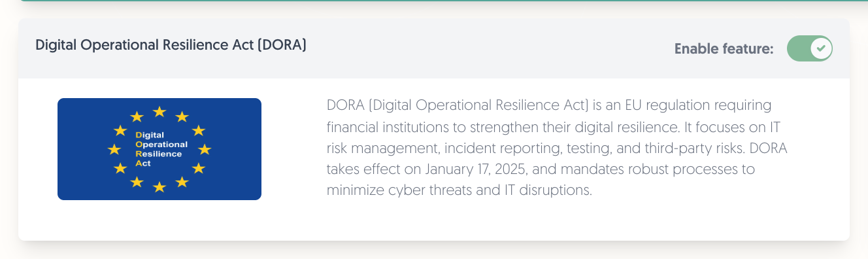This screenshot has height=259, width=868.
Task: Open the DORA EU flag image
Action: click(159, 149)
